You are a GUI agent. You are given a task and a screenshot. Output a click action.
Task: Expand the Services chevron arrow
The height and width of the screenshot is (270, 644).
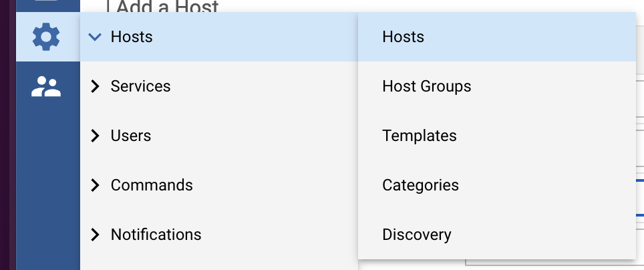[x=96, y=86]
